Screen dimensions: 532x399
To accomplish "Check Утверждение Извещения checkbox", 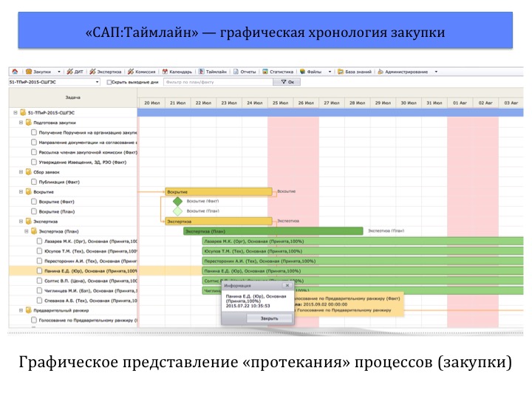I will click(34, 162).
